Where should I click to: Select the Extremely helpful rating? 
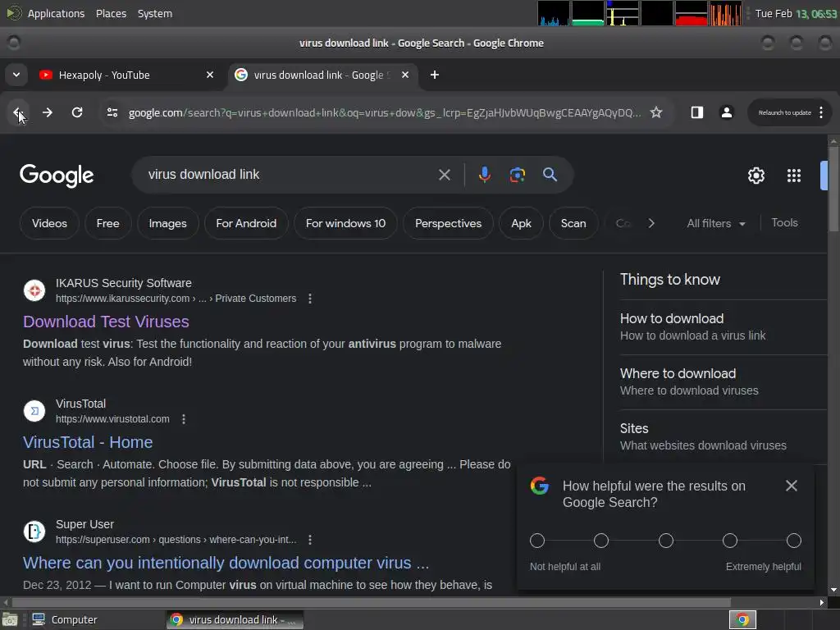coord(794,541)
